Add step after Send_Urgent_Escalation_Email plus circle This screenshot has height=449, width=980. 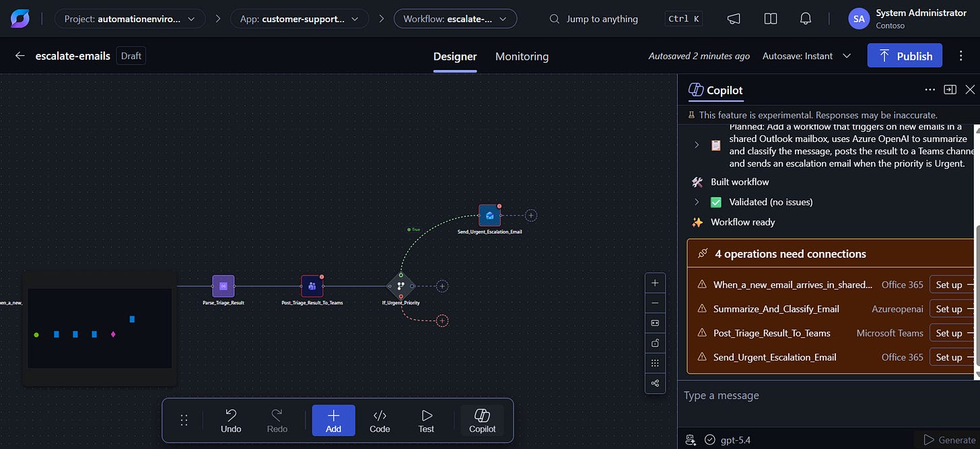[531, 215]
